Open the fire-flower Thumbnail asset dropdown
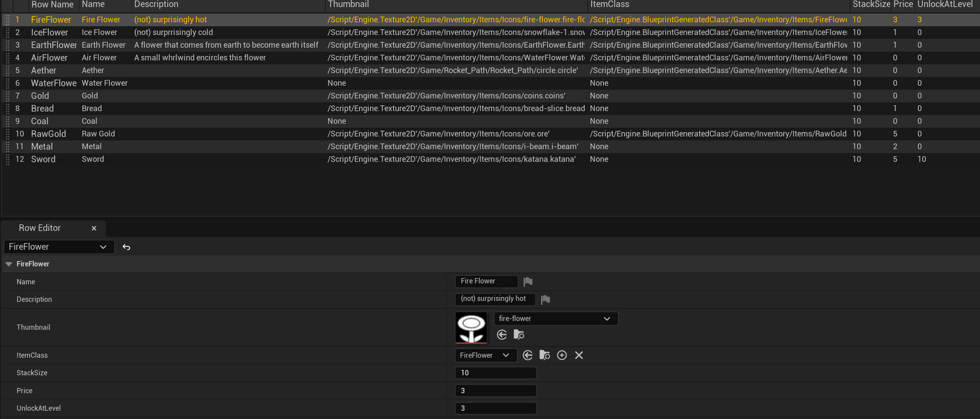Screen dimensions: 980x419 [555, 319]
